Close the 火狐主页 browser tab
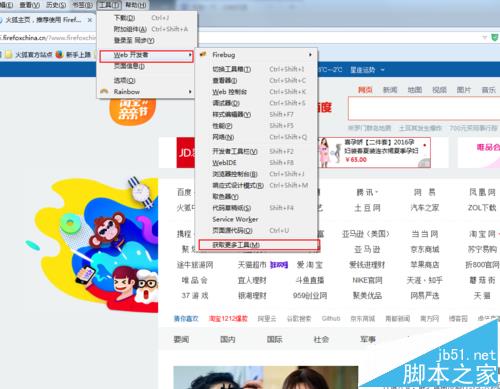This screenshot has height=389, width=500. pyautogui.click(x=90, y=20)
